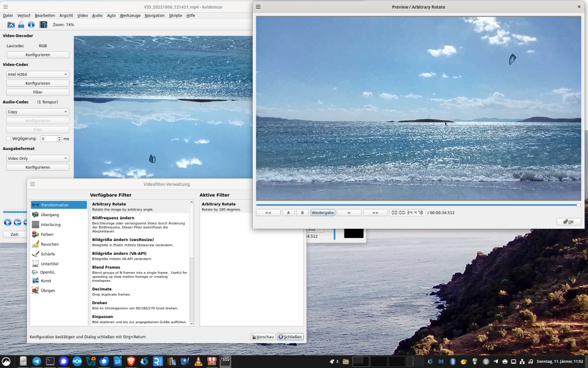Open the Video-Codec dropdown showing Intel H264
588x368 pixels.
(x=37, y=74)
